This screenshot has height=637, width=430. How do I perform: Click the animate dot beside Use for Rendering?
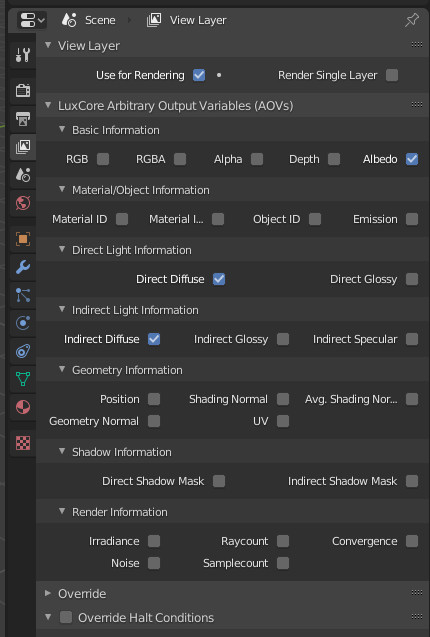pyautogui.click(x=219, y=75)
